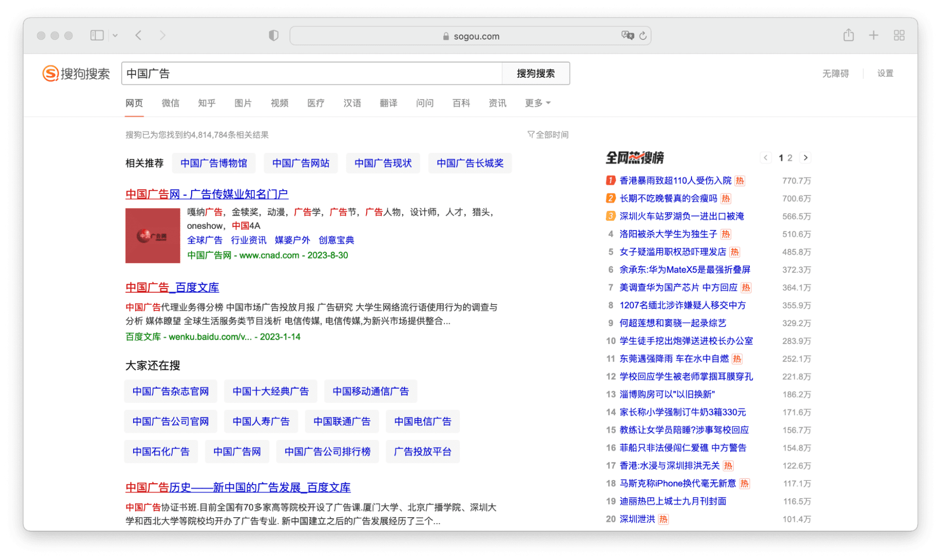The image size is (941, 560).
Task: Show the tab overview grid
Action: (x=899, y=35)
